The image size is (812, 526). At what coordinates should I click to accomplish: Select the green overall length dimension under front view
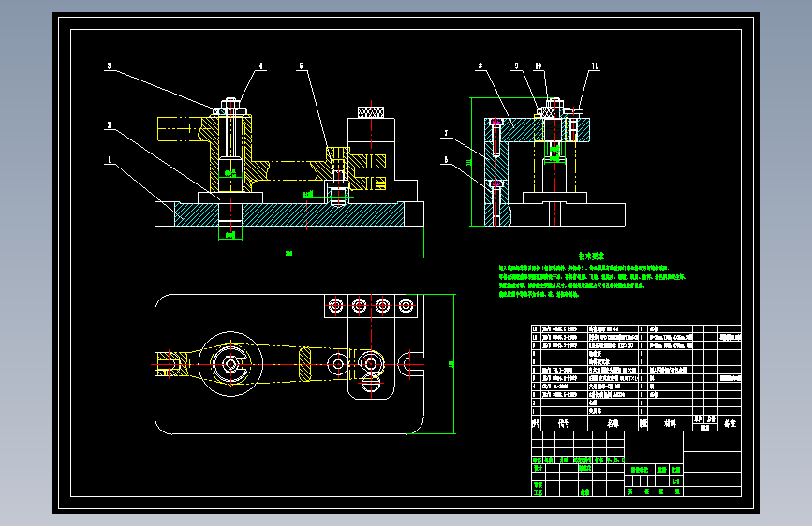pyautogui.click(x=289, y=256)
